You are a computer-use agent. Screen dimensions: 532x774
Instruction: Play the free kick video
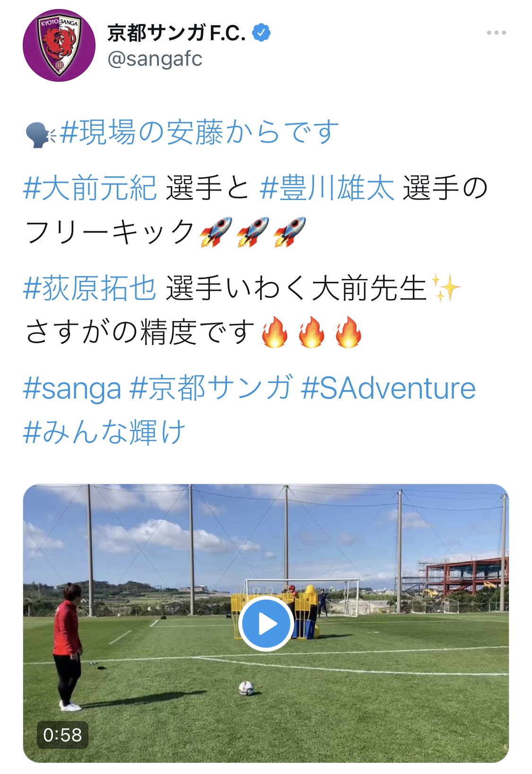point(266,624)
